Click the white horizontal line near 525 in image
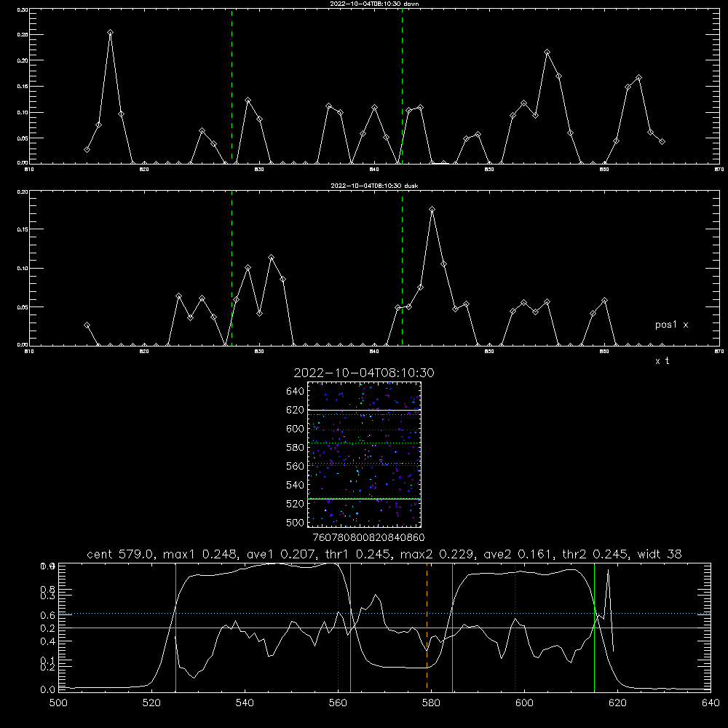The width and height of the screenshot is (728, 728). pos(364,499)
